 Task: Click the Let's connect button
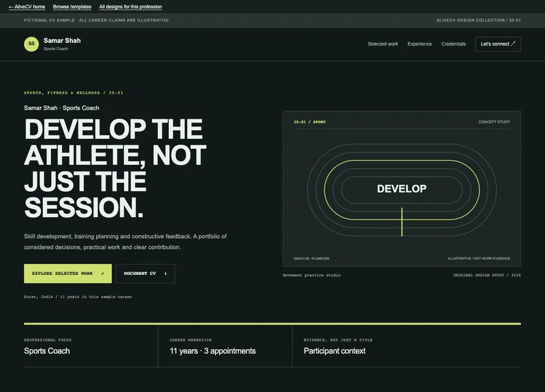[x=498, y=44]
